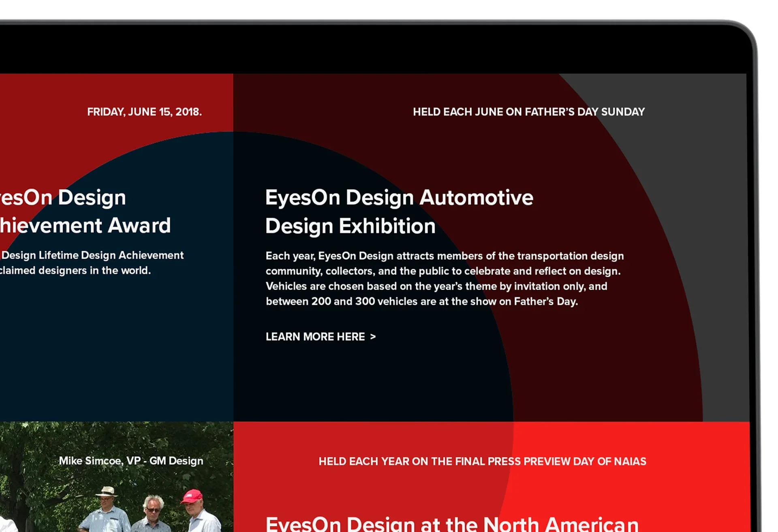Screen dimensions: 778x532
Task: Click the LEARN MORE HERE link
Action: (x=315, y=337)
